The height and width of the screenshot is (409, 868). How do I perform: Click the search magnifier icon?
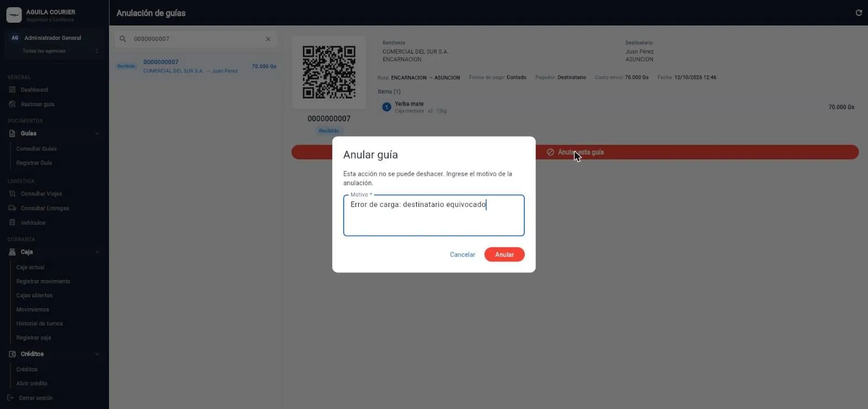(x=123, y=39)
